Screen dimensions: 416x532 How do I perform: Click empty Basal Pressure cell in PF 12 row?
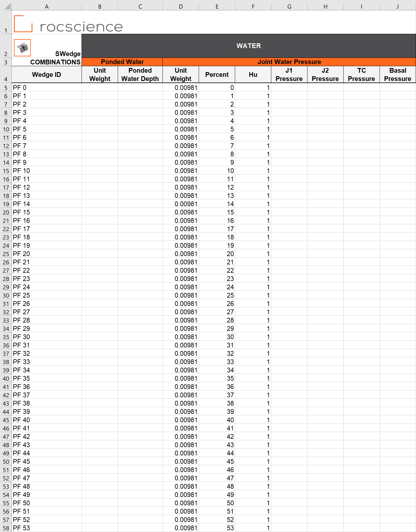pos(398,187)
